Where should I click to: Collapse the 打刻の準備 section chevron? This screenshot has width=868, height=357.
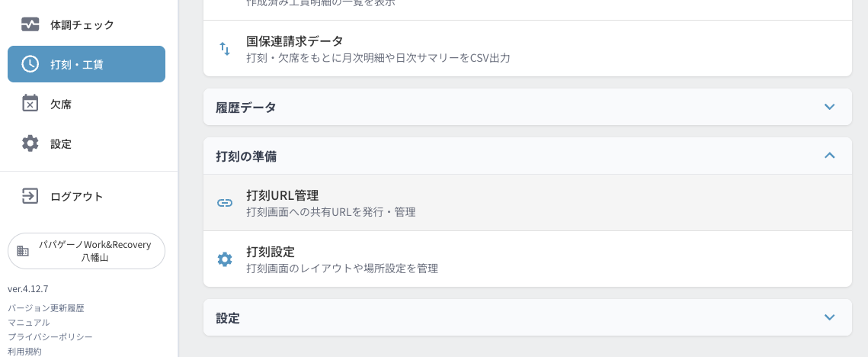(x=828, y=156)
